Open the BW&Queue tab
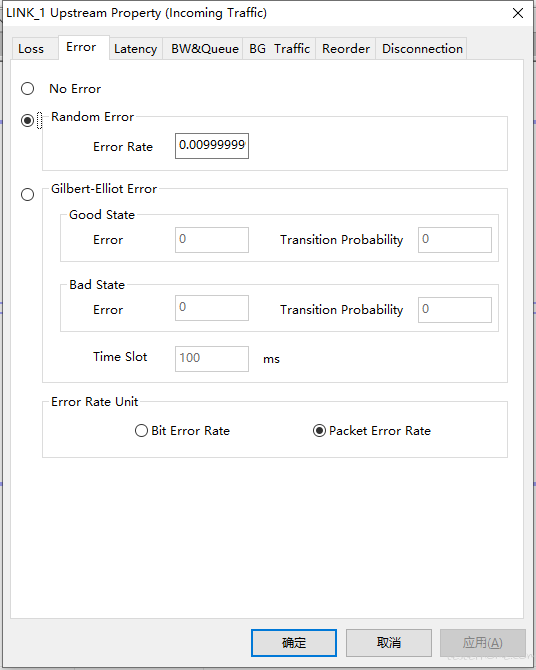This screenshot has width=536, height=670. [205, 49]
